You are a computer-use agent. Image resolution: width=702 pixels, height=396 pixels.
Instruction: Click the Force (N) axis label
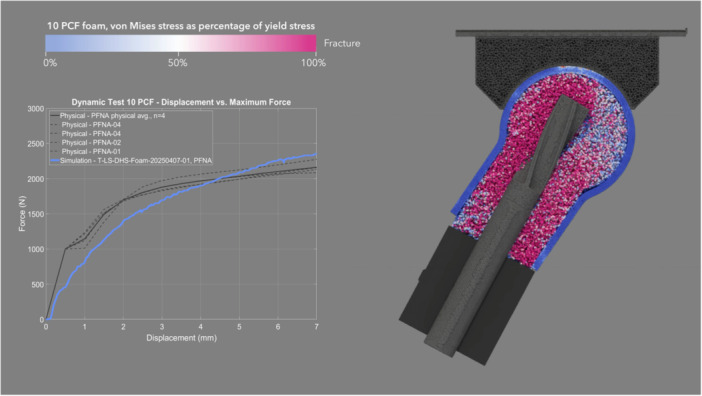22,214
